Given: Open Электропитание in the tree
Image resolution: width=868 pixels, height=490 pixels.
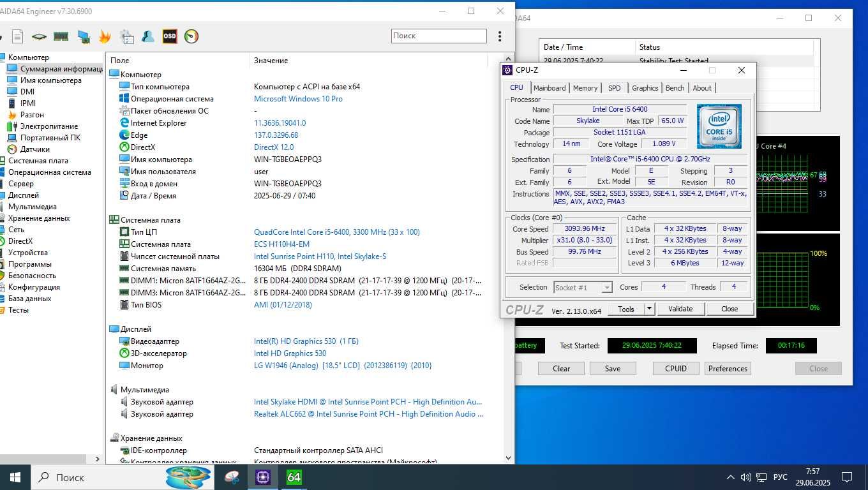Looking at the screenshot, I should coord(49,126).
